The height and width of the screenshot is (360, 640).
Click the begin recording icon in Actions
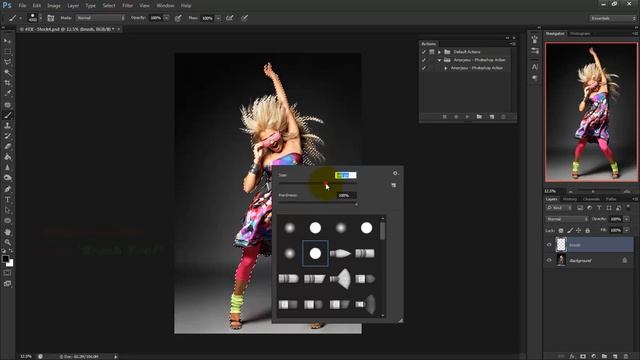pos(456,117)
